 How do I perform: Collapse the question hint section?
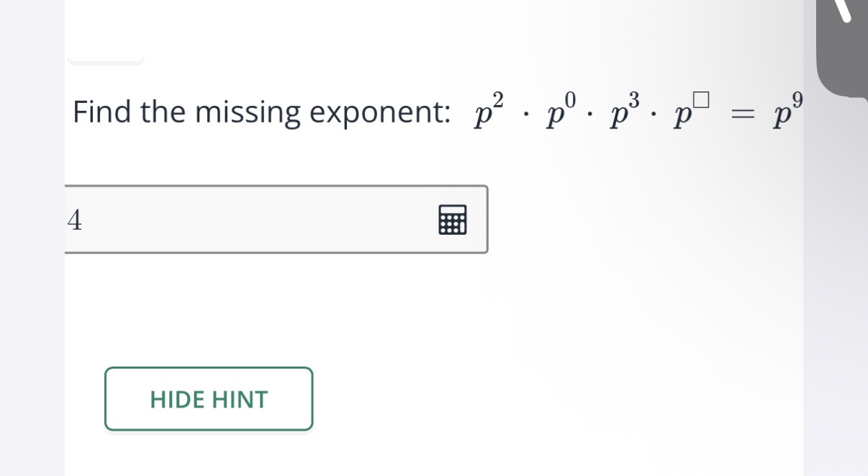click(x=209, y=399)
